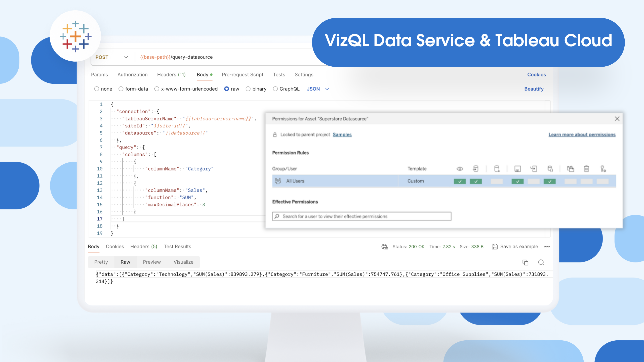Click the Overwrite/Save permission icon
Image resolution: width=644 pixels, height=362 pixels.
(x=517, y=169)
